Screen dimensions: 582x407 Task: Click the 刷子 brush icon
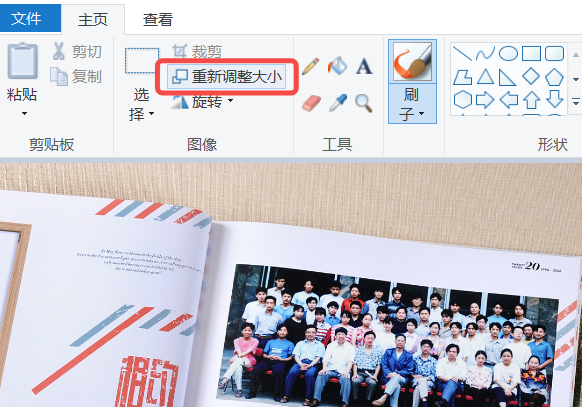coord(412,61)
